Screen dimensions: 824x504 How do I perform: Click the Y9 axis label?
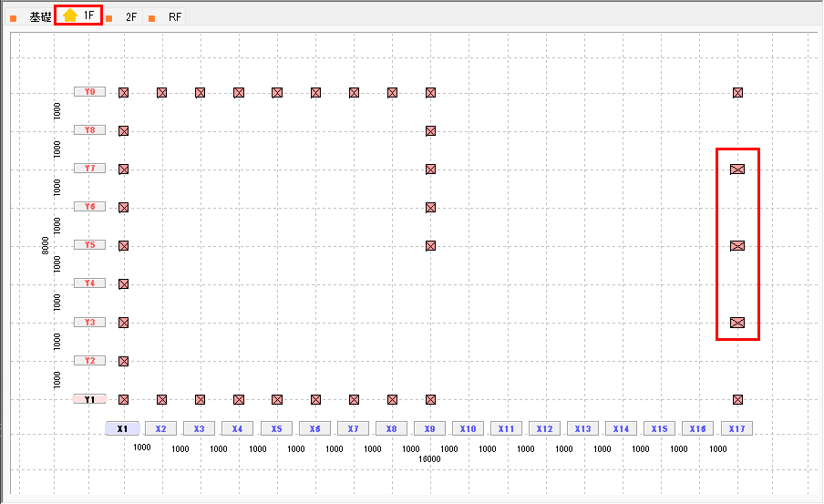point(89,92)
